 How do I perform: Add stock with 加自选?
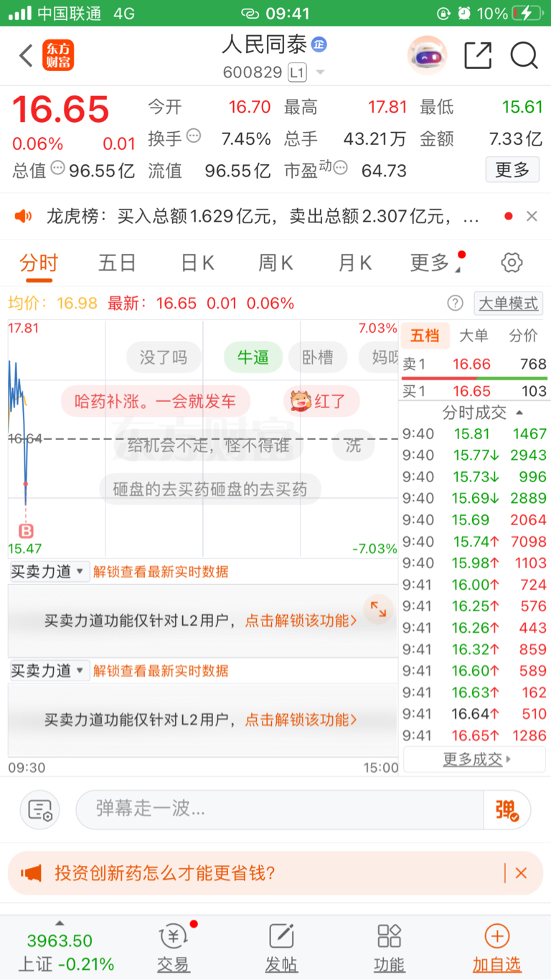496,948
